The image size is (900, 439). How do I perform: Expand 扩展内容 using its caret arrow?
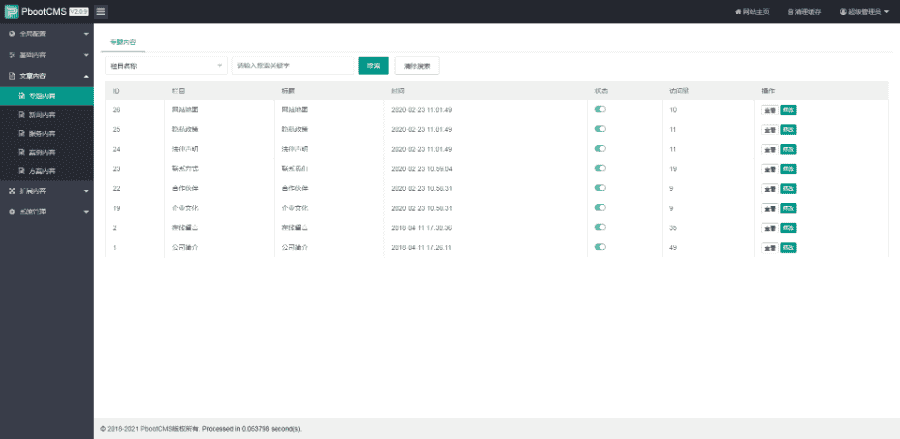(x=86, y=191)
